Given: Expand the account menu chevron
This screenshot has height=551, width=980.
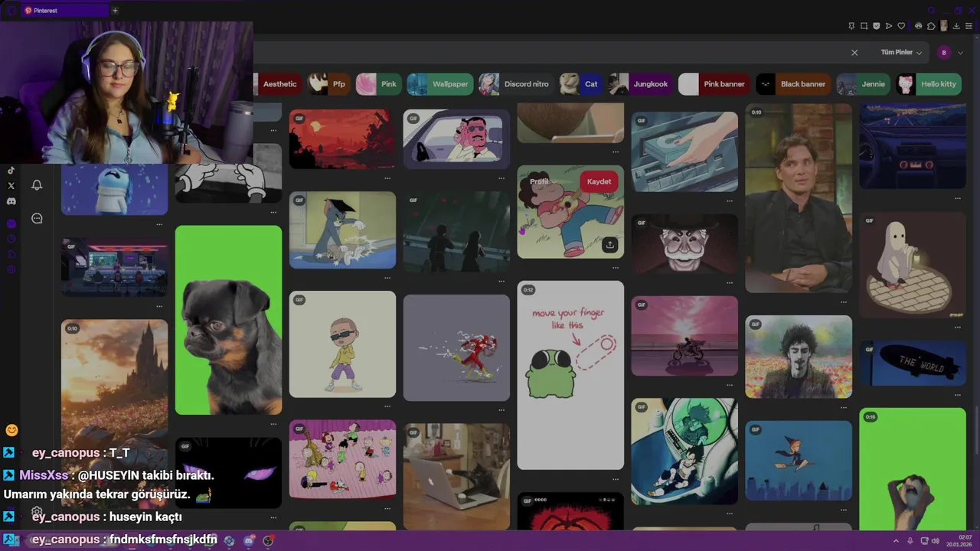Looking at the screenshot, I should pyautogui.click(x=960, y=53).
